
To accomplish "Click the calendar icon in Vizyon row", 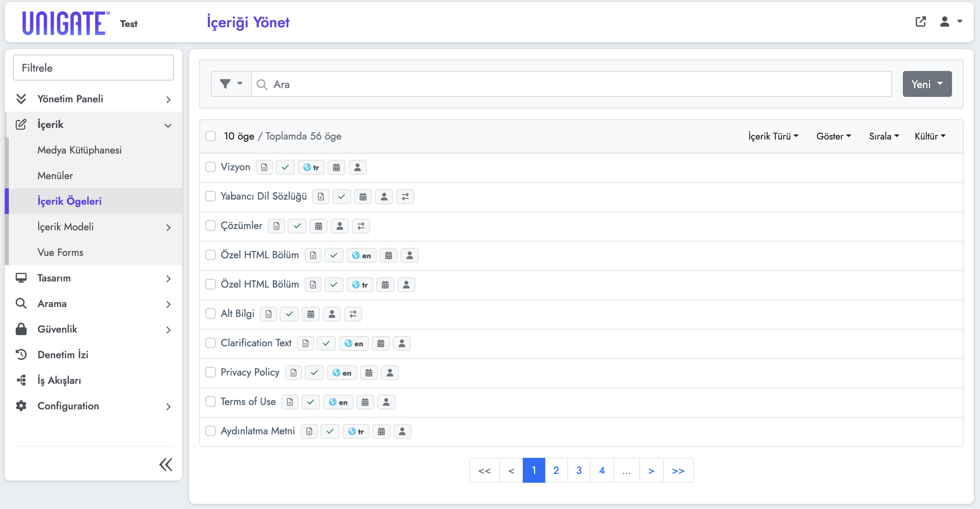I will [336, 168].
